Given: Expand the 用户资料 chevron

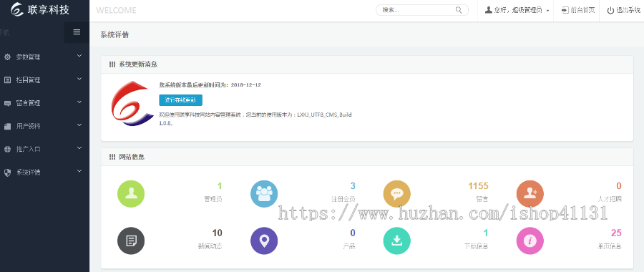Looking at the screenshot, I should click(x=79, y=125).
